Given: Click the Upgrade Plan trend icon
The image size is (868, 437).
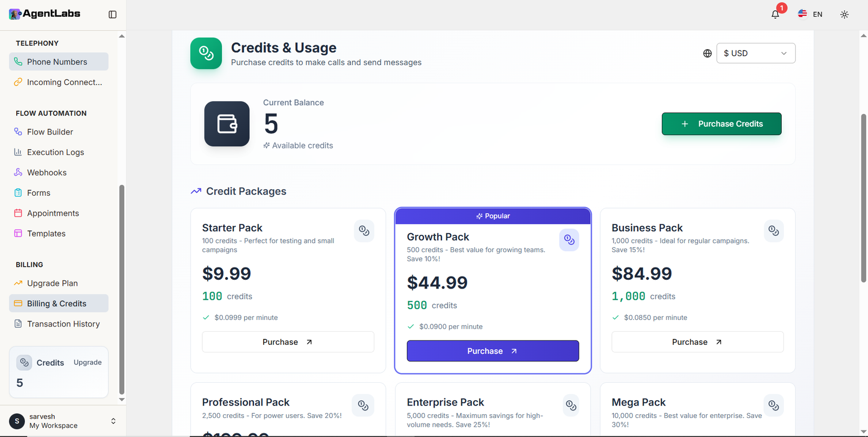Looking at the screenshot, I should click(x=18, y=283).
